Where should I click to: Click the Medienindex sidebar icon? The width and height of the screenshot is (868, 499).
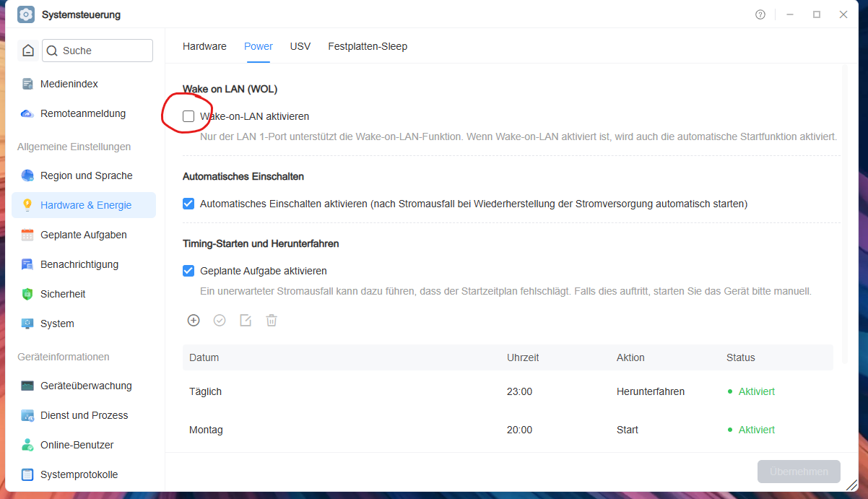(x=27, y=84)
